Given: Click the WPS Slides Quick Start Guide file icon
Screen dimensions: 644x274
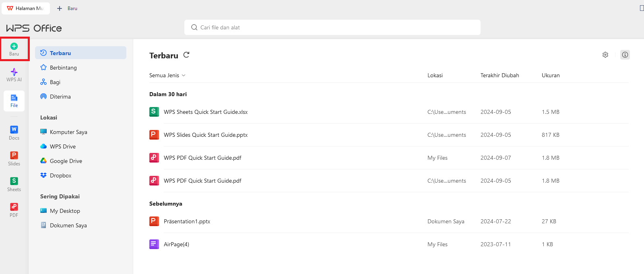Looking at the screenshot, I should tap(154, 135).
